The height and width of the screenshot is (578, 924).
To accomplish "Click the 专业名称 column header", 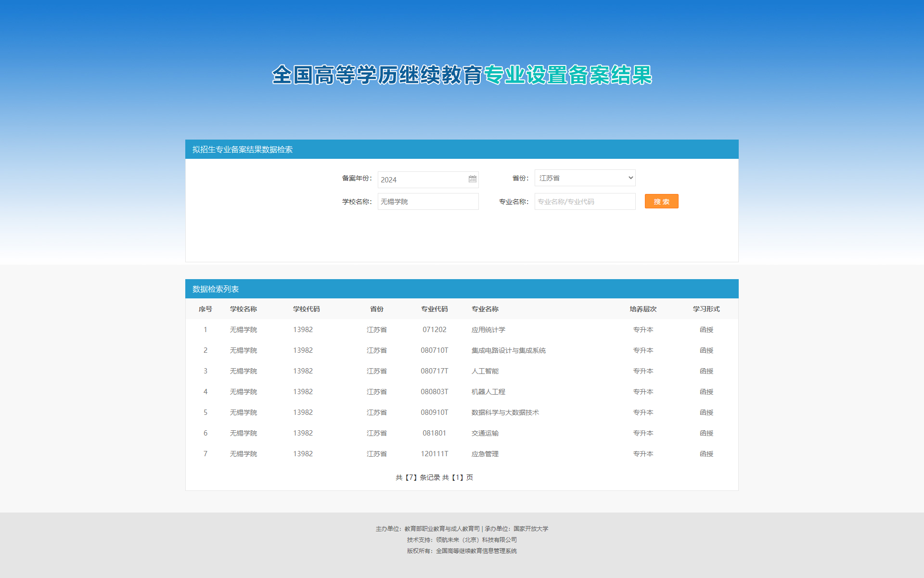I will click(x=485, y=309).
